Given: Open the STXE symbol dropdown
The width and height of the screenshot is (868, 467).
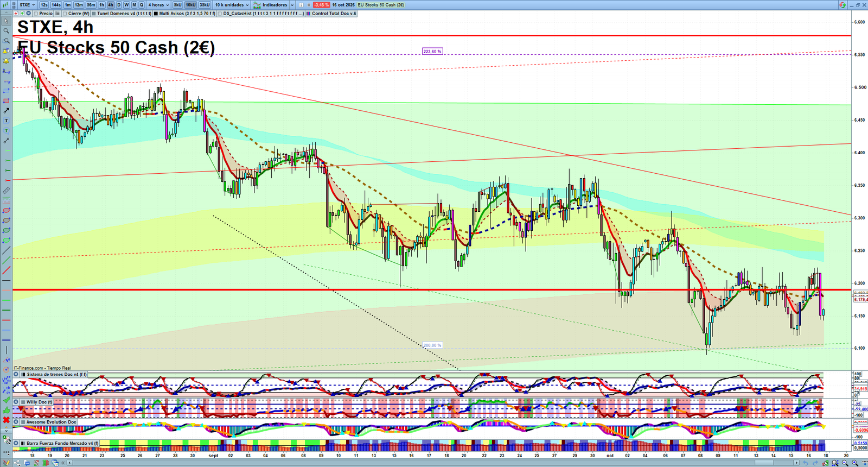Looking at the screenshot, I should pos(27,5).
